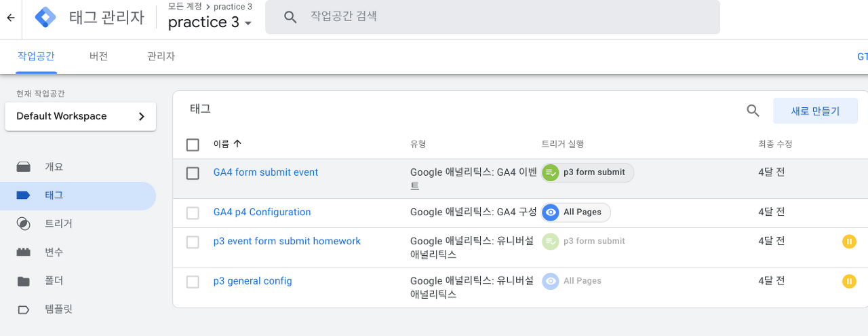Sort by name using the up arrow
Screen dimensions: 868x336
(x=237, y=144)
